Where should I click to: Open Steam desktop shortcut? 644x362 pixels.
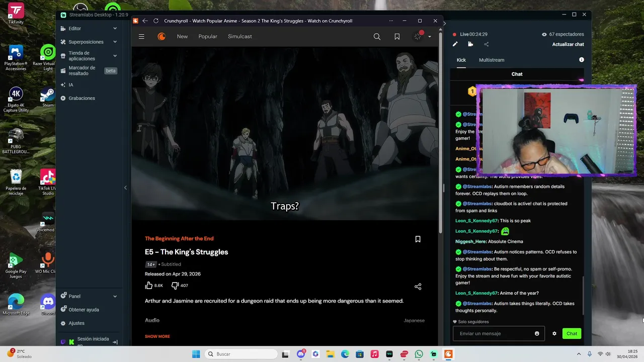click(48, 97)
